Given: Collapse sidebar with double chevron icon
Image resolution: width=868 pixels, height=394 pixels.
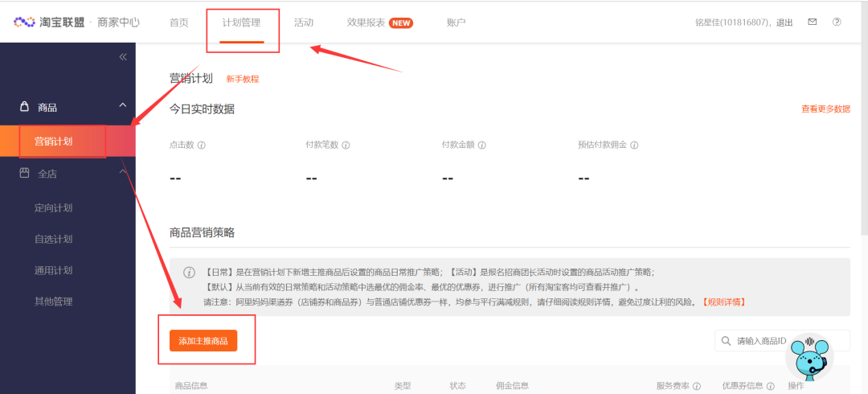Looking at the screenshot, I should (123, 56).
